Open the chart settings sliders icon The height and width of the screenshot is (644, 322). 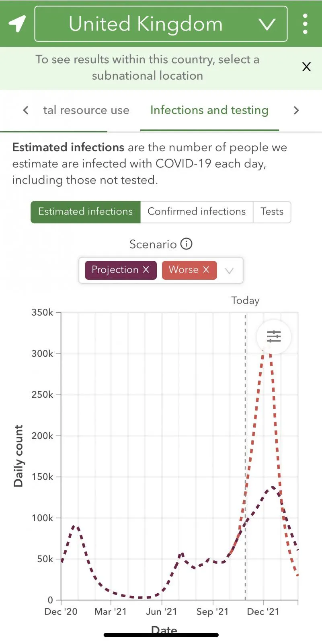pyautogui.click(x=274, y=336)
